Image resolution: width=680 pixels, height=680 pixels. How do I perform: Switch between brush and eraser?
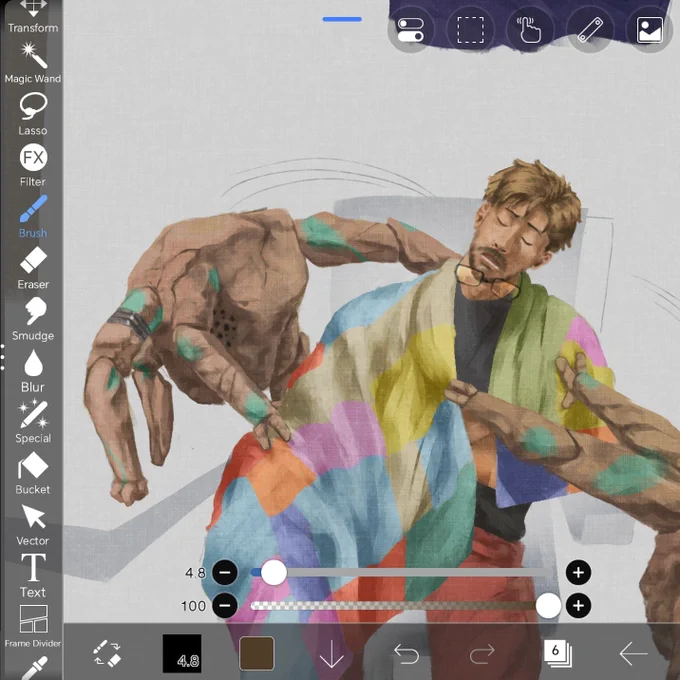(x=107, y=652)
